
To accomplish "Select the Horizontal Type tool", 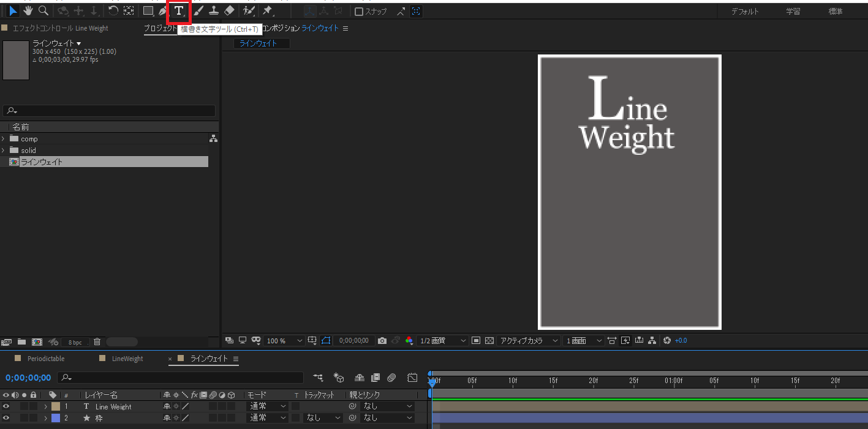I will [x=179, y=11].
